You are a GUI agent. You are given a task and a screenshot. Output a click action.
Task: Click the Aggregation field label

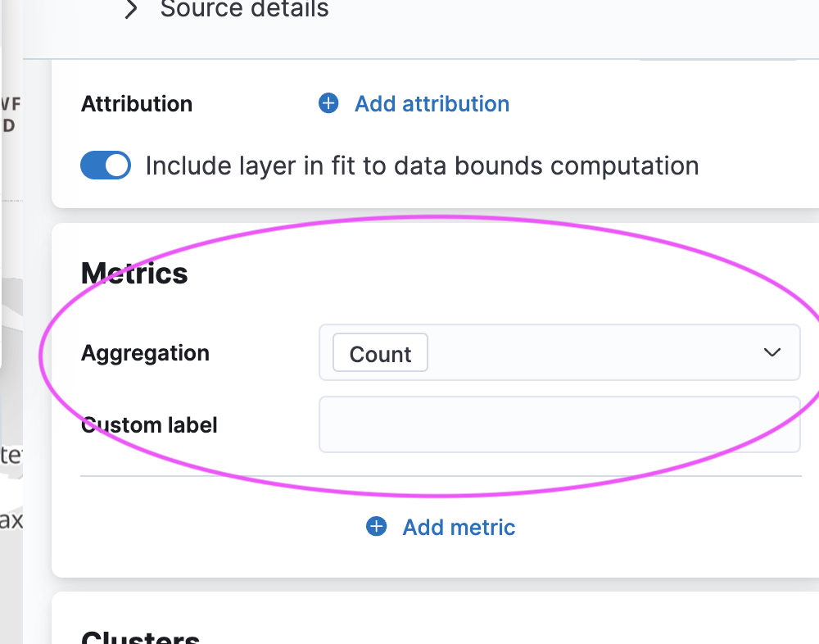coord(146,353)
